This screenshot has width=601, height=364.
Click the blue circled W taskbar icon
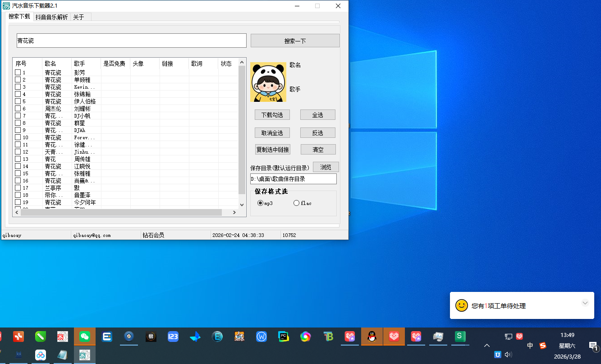[x=262, y=337]
